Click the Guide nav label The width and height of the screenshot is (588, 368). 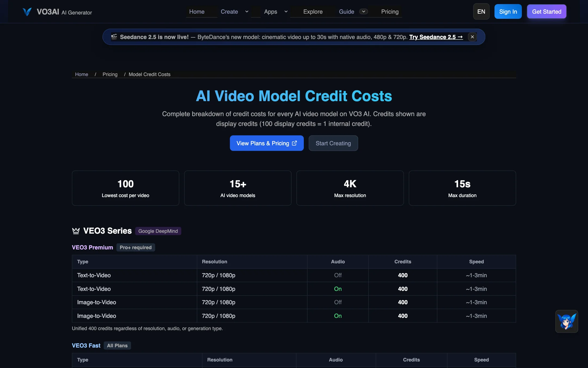click(x=346, y=11)
